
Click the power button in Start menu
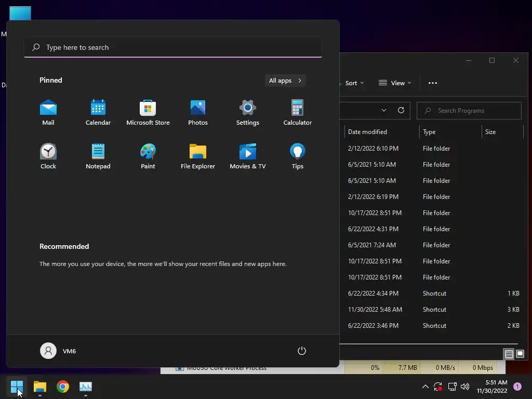pyautogui.click(x=302, y=351)
